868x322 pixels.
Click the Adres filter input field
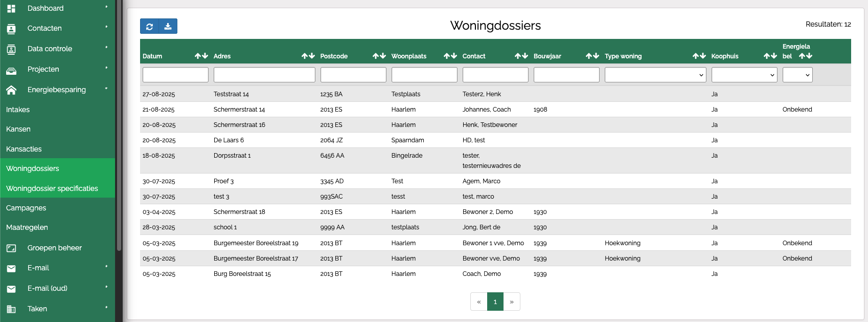pyautogui.click(x=264, y=75)
